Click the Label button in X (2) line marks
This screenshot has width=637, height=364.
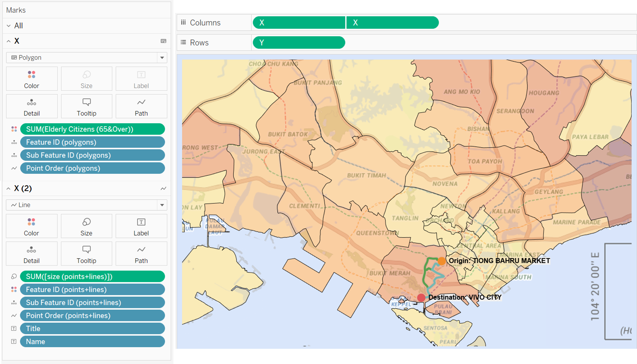coord(141,226)
